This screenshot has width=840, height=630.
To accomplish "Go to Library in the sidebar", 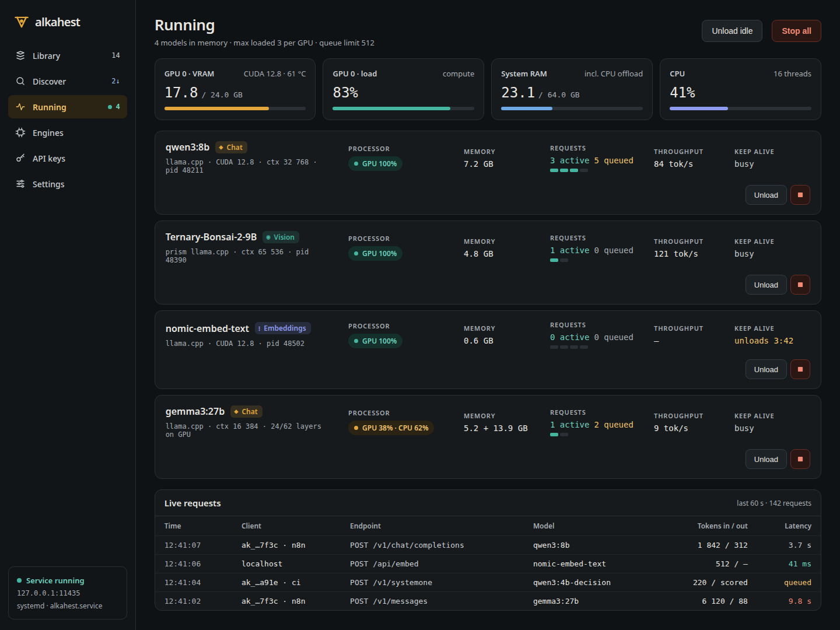I will [68, 55].
